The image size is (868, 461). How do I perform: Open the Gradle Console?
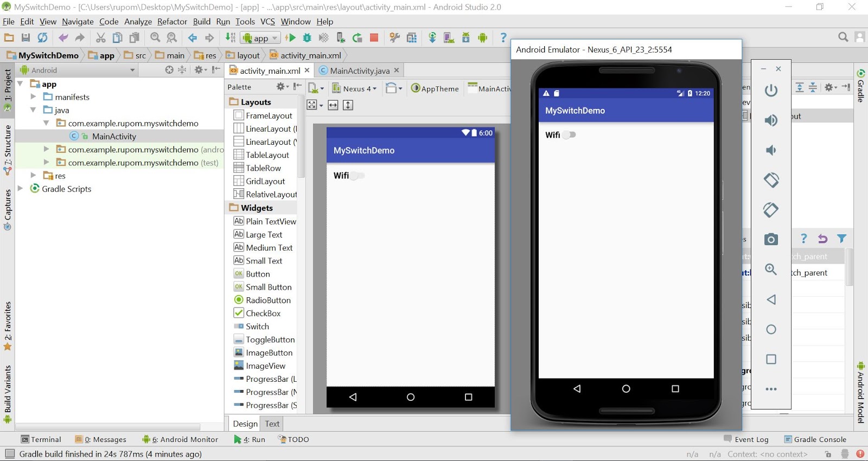click(815, 439)
